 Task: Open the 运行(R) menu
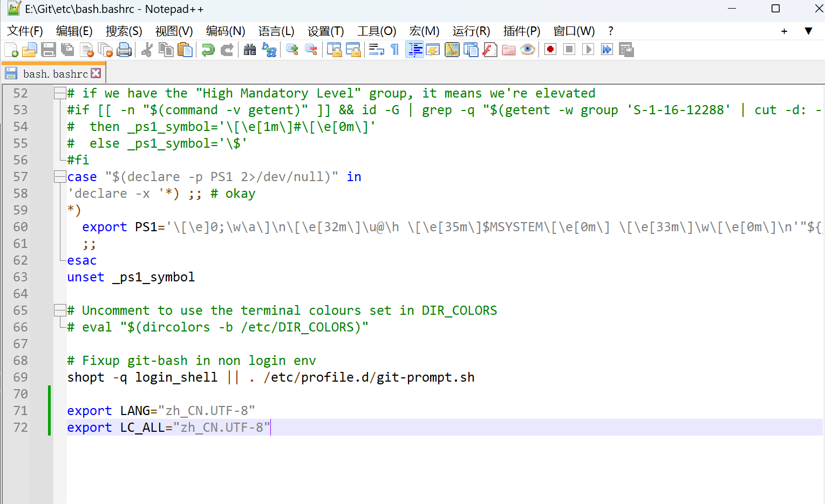click(471, 31)
